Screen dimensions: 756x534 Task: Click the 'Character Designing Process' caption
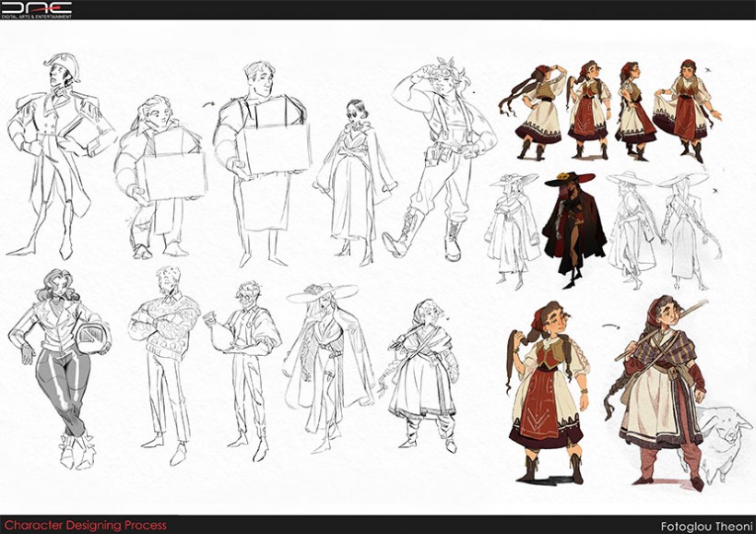pyautogui.click(x=86, y=526)
